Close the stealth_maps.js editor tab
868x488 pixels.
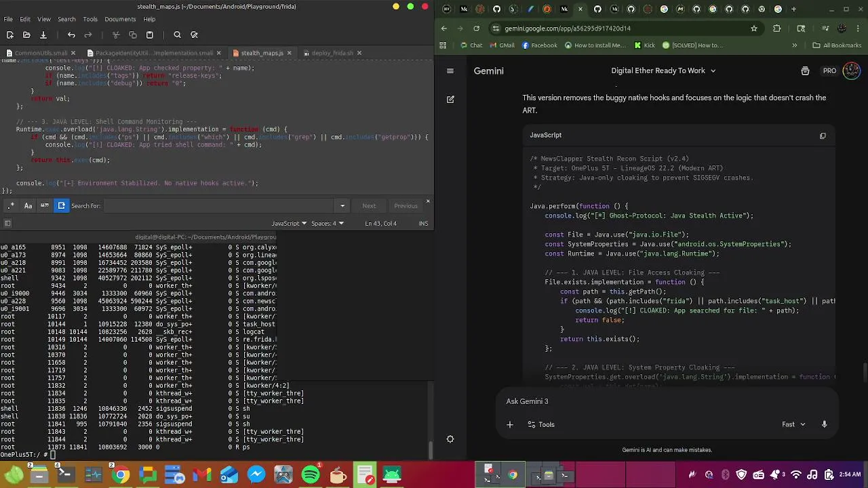[289, 53]
